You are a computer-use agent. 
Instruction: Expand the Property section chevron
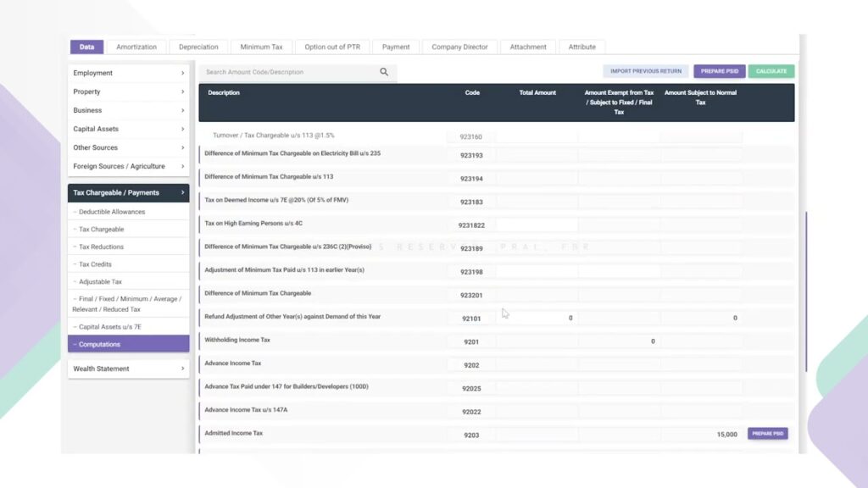pyautogui.click(x=183, y=91)
